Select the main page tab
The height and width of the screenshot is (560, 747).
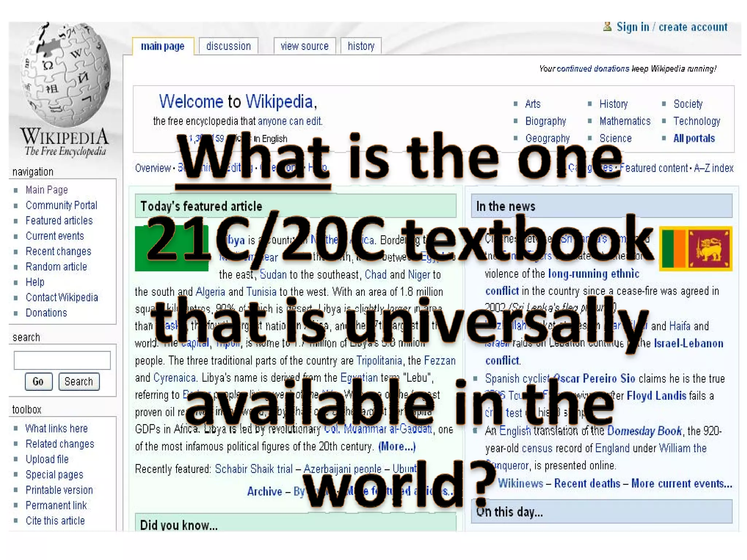(163, 46)
